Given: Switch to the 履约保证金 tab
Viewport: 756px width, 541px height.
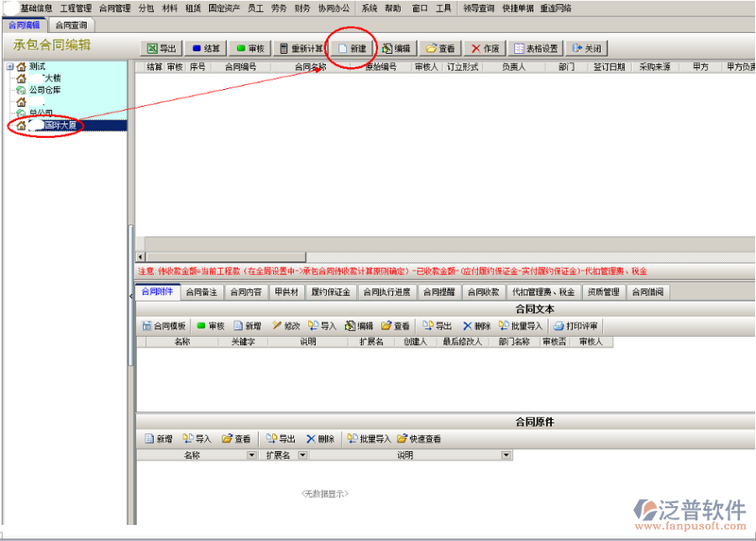Looking at the screenshot, I should tap(331, 292).
